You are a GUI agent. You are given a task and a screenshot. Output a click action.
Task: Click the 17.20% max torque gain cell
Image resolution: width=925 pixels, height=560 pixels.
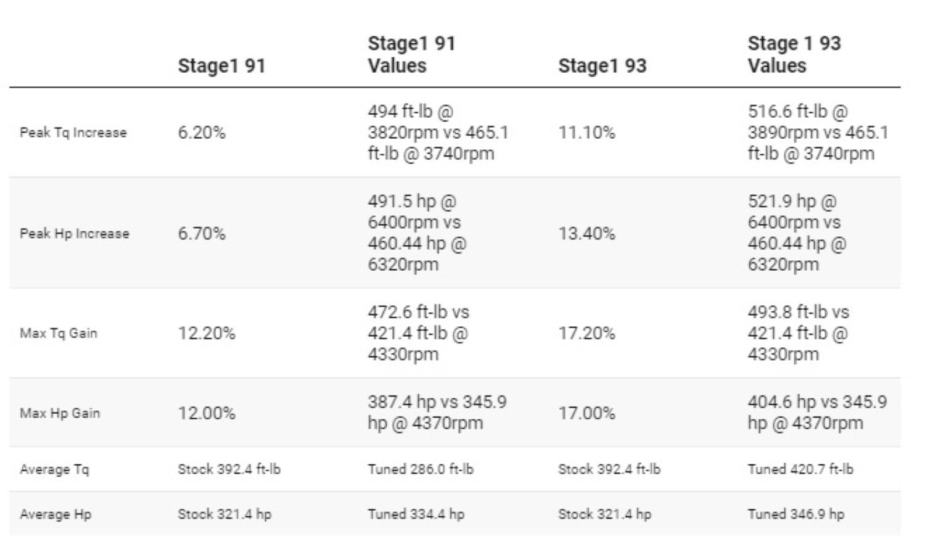[x=586, y=333]
